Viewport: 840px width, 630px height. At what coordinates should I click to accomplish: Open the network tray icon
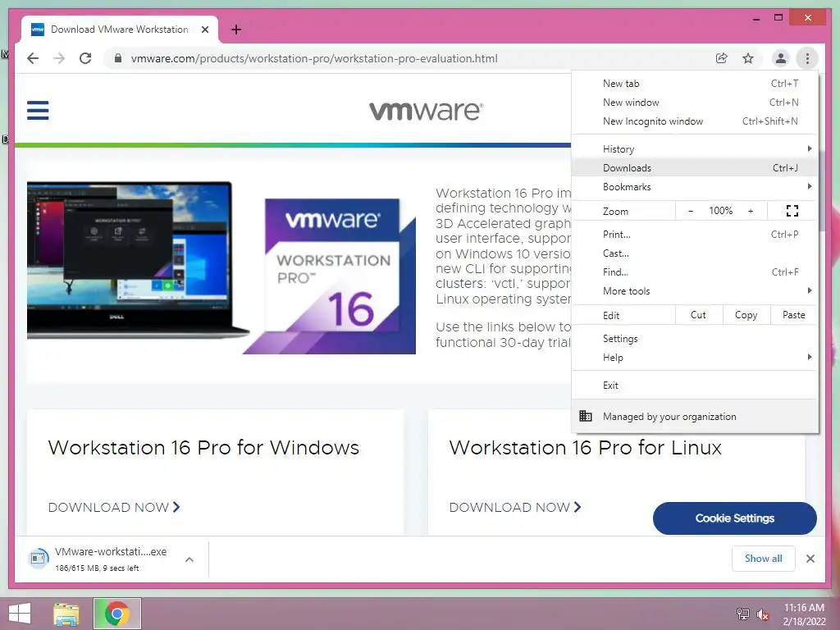[743, 614]
